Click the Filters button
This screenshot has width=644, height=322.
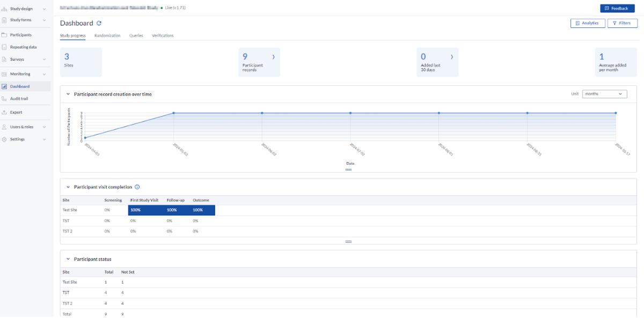pyautogui.click(x=622, y=23)
